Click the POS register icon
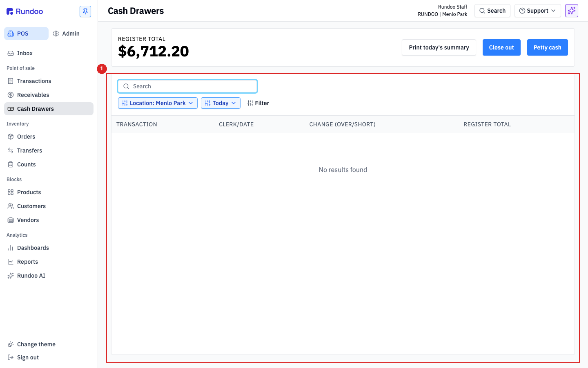588x368 pixels. 11,34
